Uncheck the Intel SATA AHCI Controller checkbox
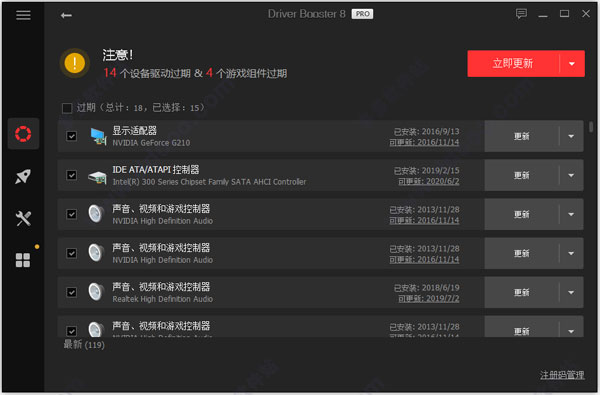This screenshot has height=395, width=600. (x=72, y=175)
